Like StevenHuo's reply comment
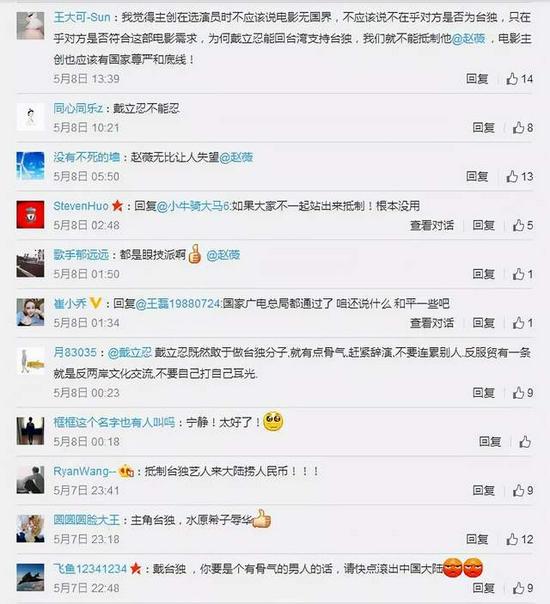 (x=523, y=225)
